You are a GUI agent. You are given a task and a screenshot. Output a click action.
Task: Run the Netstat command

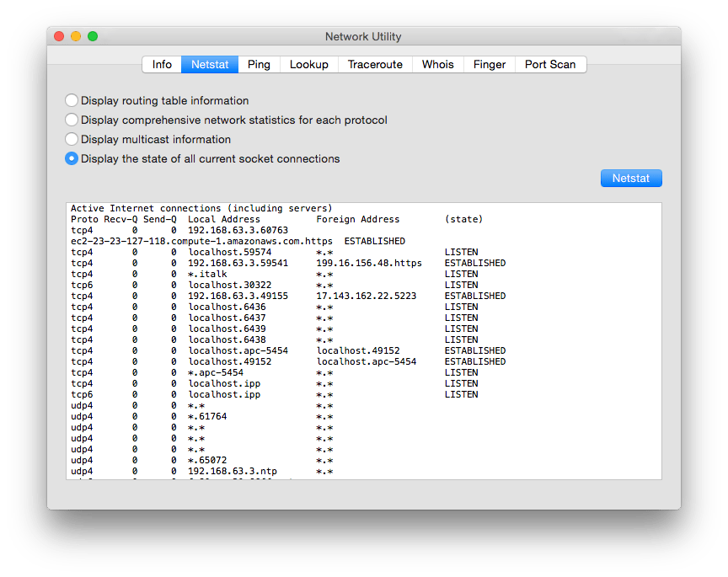(x=630, y=178)
